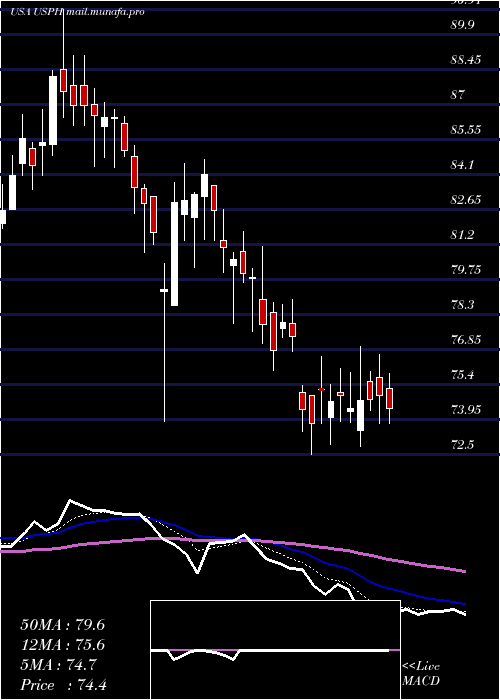Click the 78.3 price axis label
This screenshot has height=700, width=500.
click(463, 305)
